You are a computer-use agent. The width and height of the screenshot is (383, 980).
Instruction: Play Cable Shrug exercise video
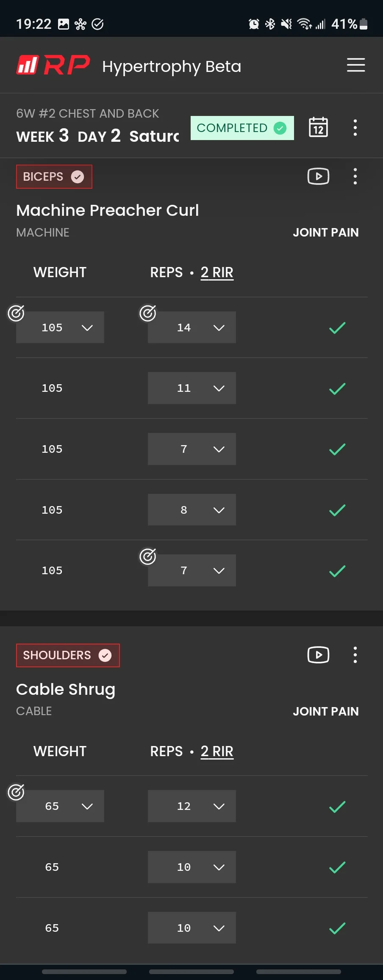pyautogui.click(x=318, y=655)
